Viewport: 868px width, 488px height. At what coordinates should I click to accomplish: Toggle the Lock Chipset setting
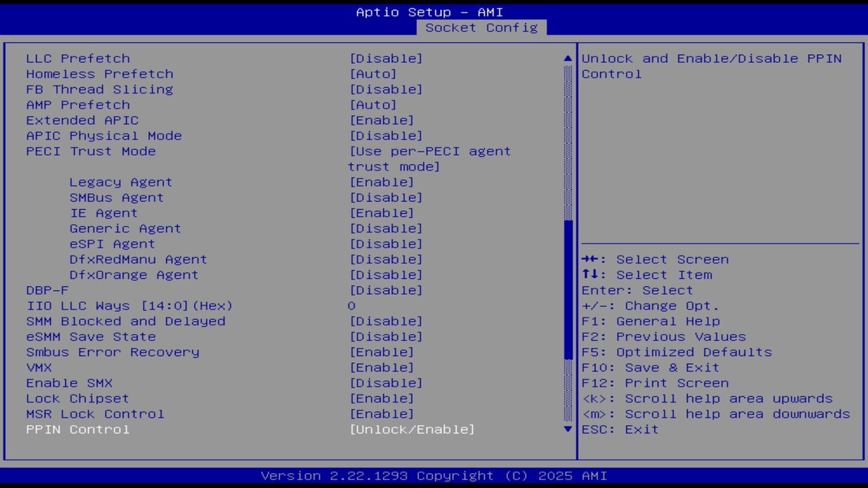(382, 399)
